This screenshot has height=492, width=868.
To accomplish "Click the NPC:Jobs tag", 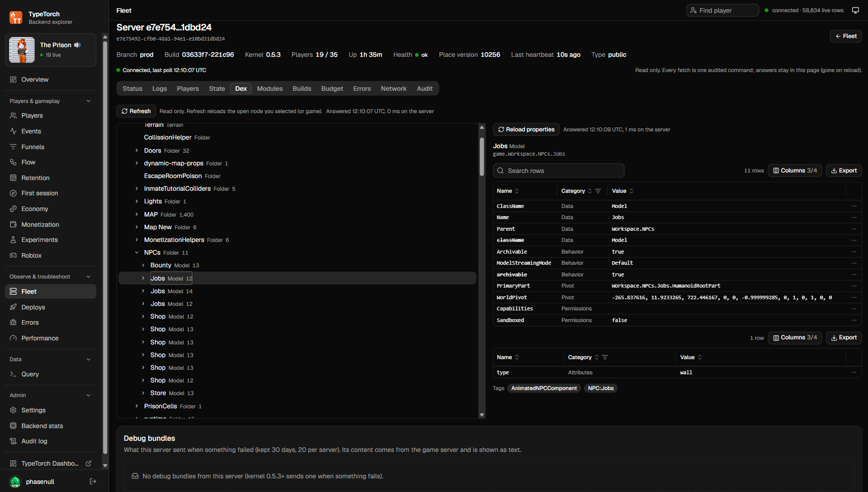I will point(601,389).
